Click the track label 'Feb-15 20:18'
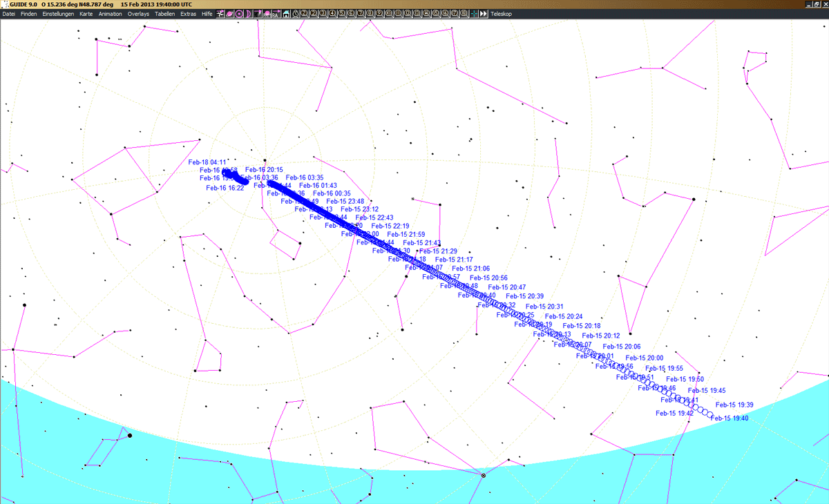The image size is (829, 504). point(582,326)
